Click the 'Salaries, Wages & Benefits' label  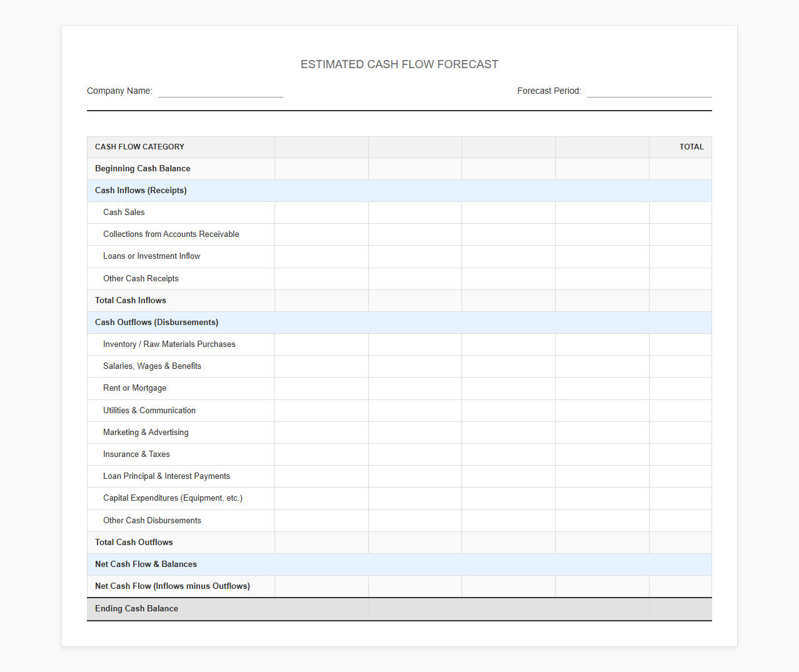152,366
